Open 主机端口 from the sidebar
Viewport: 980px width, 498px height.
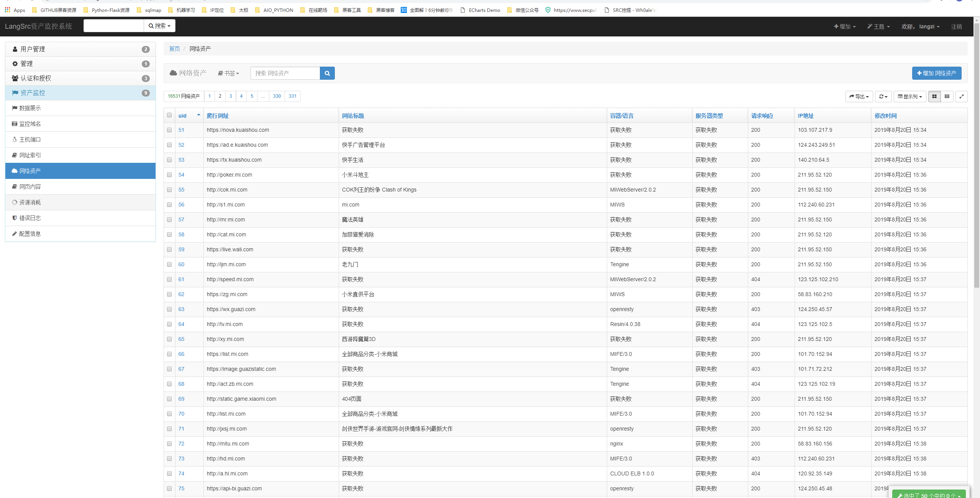(30, 139)
